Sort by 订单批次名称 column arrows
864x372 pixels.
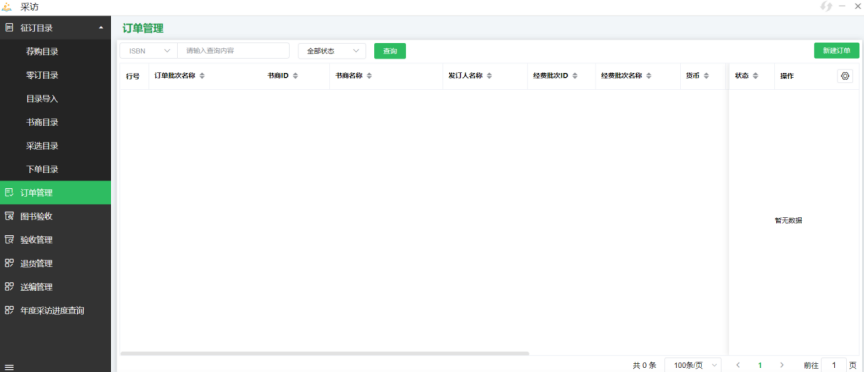click(202, 76)
